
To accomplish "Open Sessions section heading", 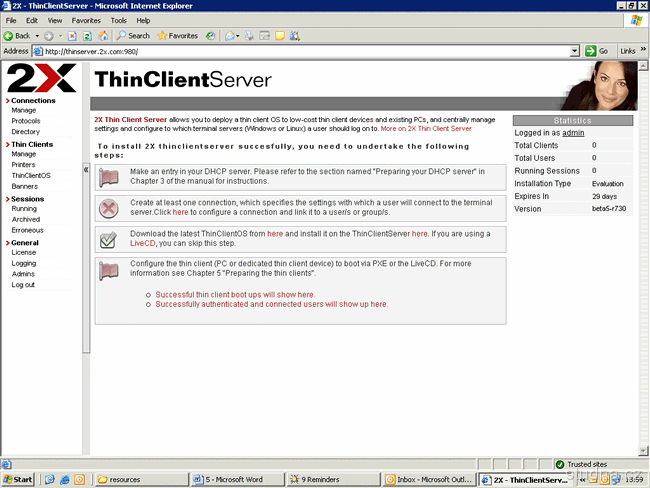I will [x=27, y=199].
